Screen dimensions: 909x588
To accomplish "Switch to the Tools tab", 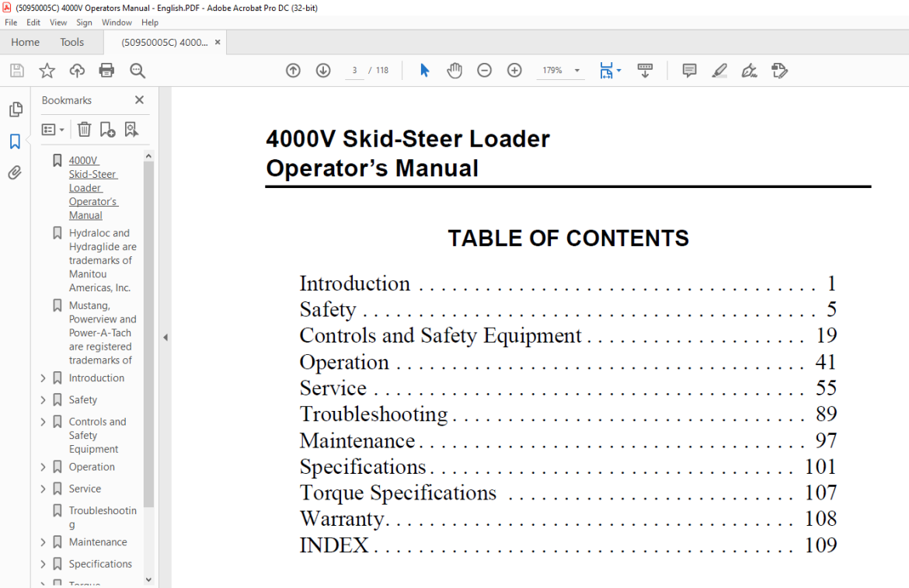I will tap(72, 42).
